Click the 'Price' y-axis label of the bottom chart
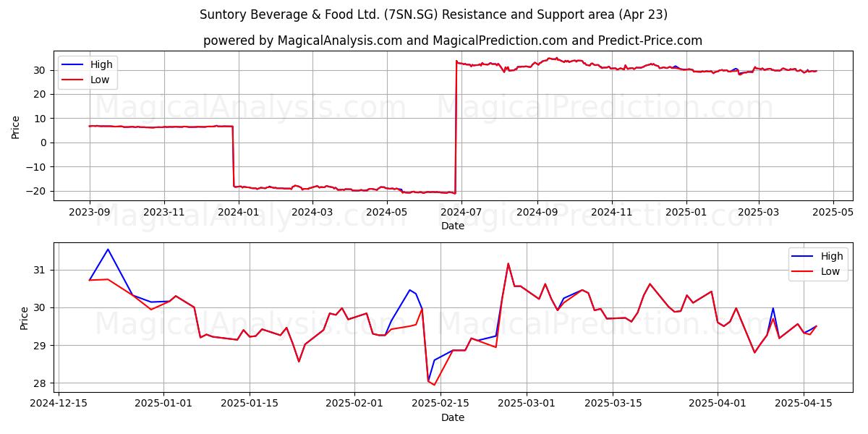This screenshot has width=868, height=434. pyautogui.click(x=25, y=318)
